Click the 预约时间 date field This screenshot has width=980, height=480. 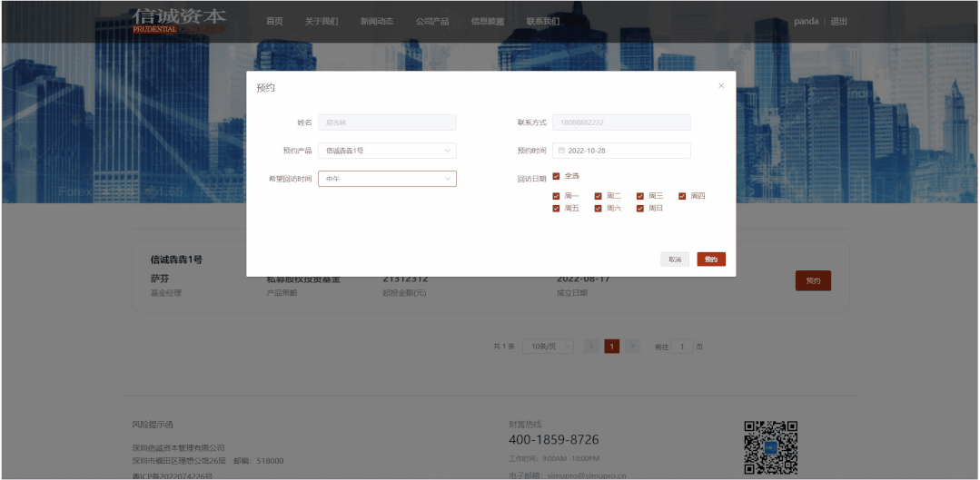click(x=622, y=151)
